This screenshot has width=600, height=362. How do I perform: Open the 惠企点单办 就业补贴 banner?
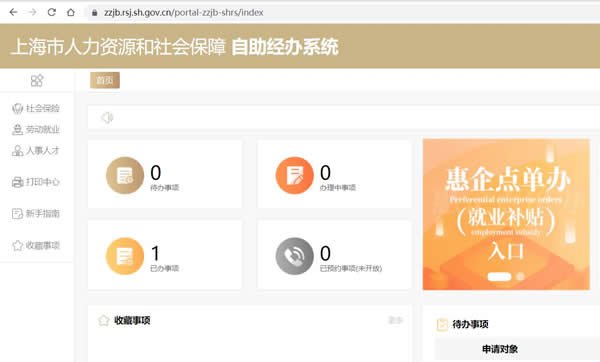[506, 214]
